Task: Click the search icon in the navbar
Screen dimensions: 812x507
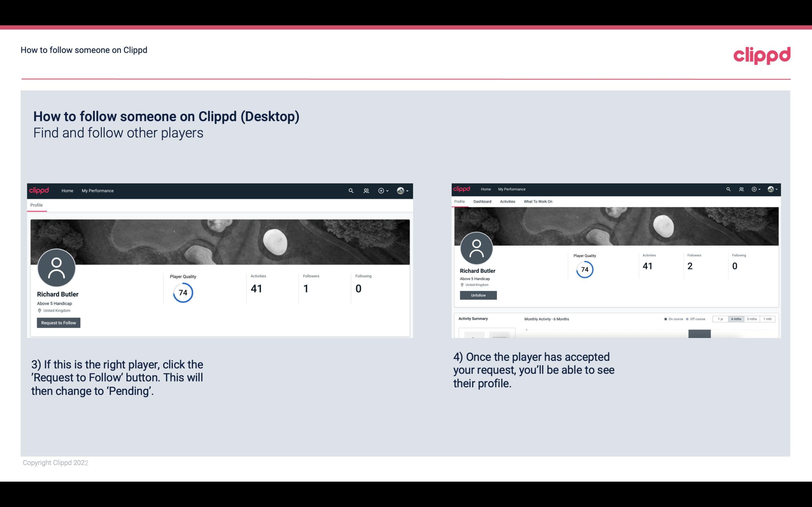Action: click(351, 191)
